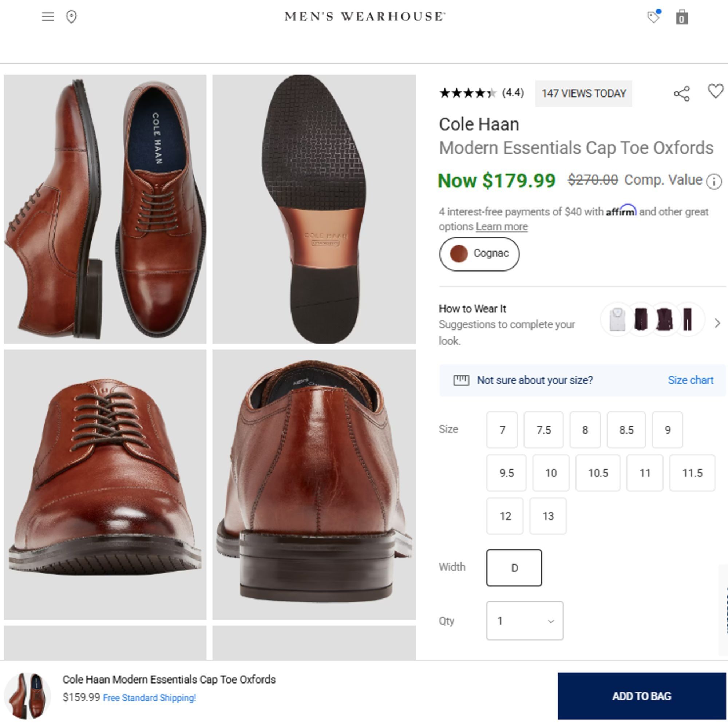This screenshot has width=728, height=728.
Task: Click the ruler size icon
Action: click(461, 380)
